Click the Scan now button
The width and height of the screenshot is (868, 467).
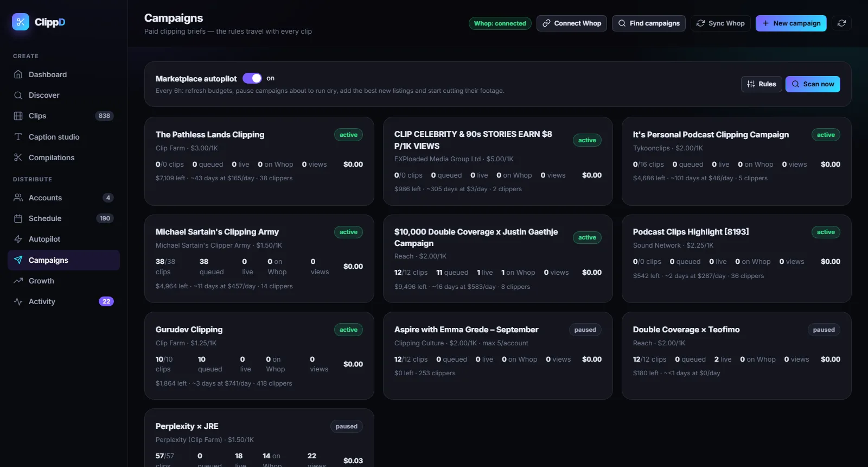point(813,84)
